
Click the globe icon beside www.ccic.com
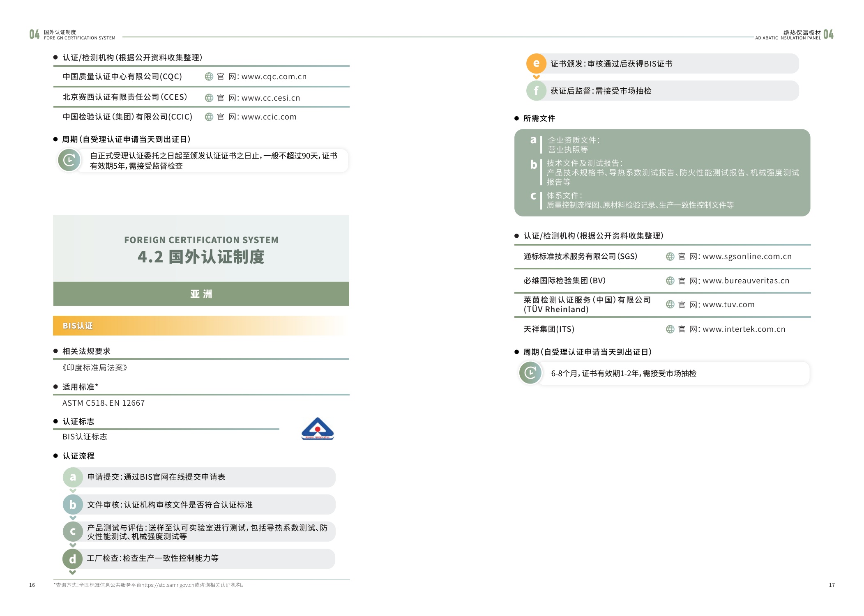(x=209, y=117)
